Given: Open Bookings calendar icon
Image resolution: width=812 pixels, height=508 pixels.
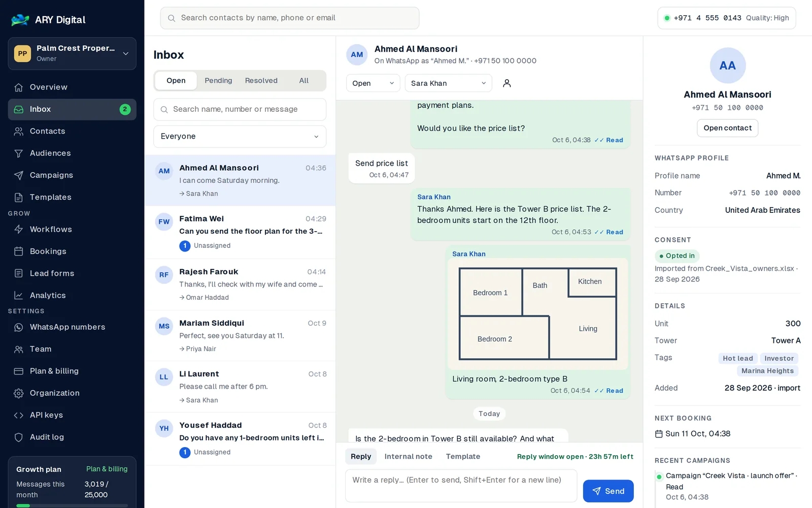Looking at the screenshot, I should [x=19, y=251].
